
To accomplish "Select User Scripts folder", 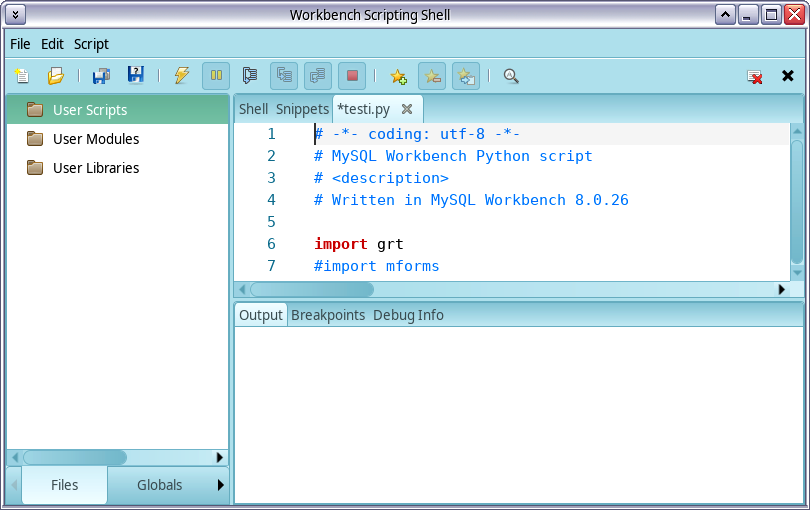I will click(x=118, y=110).
